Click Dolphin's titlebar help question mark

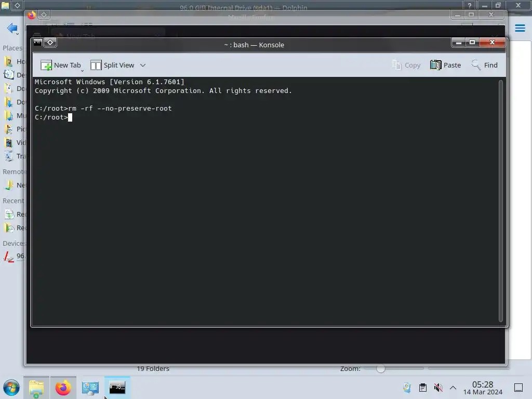pos(470,5)
